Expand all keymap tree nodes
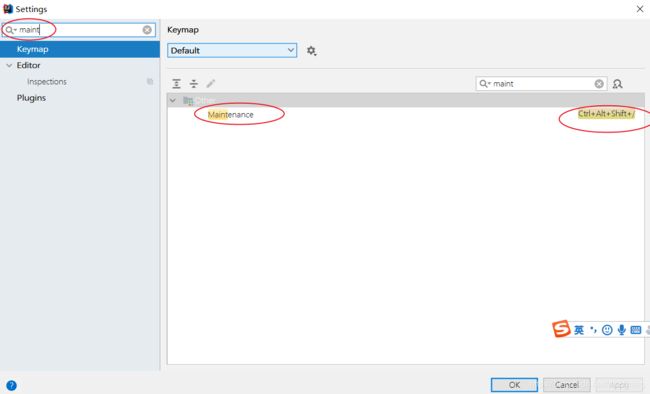650x394 pixels. 176,84
